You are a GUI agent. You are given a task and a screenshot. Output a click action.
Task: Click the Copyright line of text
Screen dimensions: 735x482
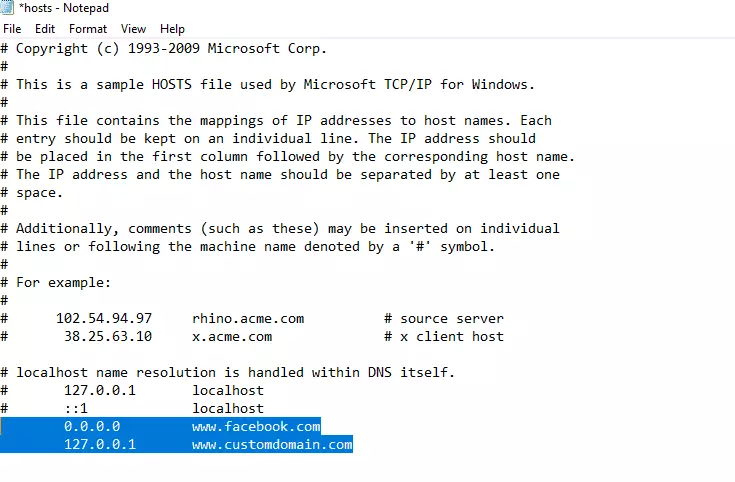click(x=164, y=48)
